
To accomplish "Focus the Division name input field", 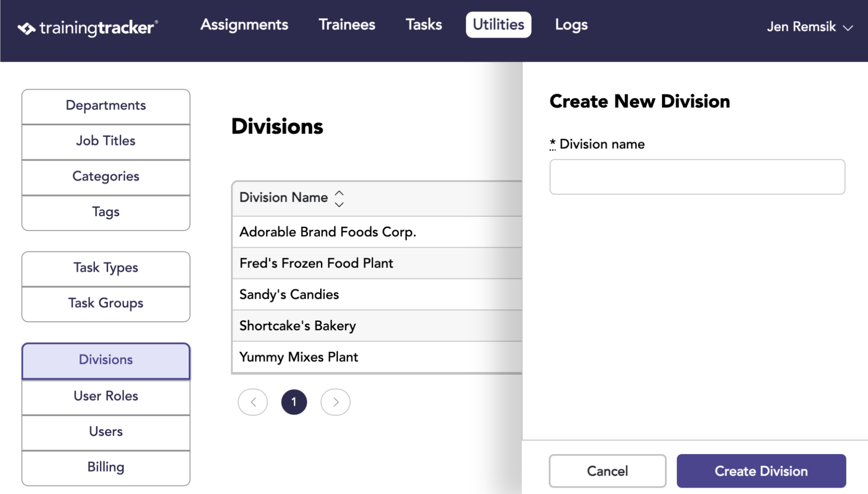I will coord(697,177).
